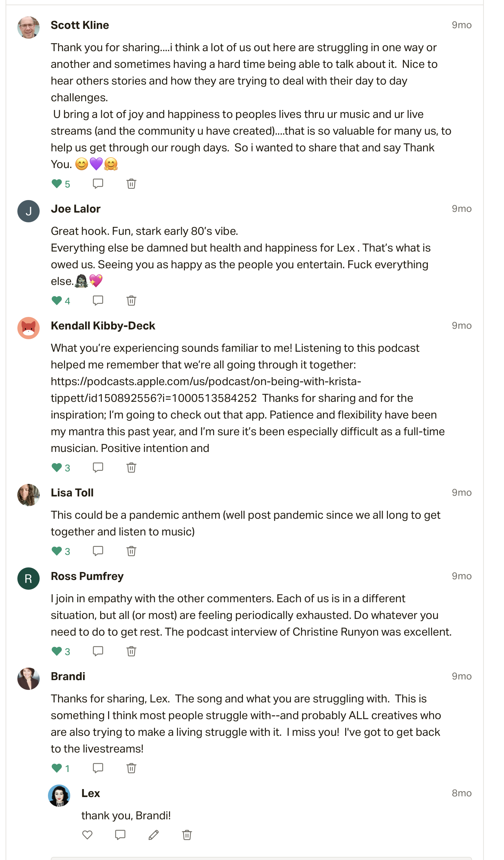504x860 pixels.
Task: Click Joe Lalor's avatar
Action: click(29, 211)
